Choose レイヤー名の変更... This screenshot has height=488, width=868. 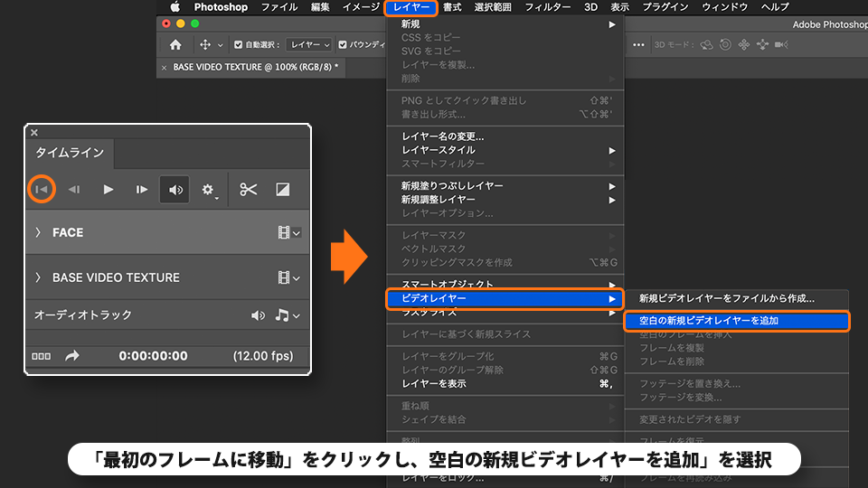(505, 136)
